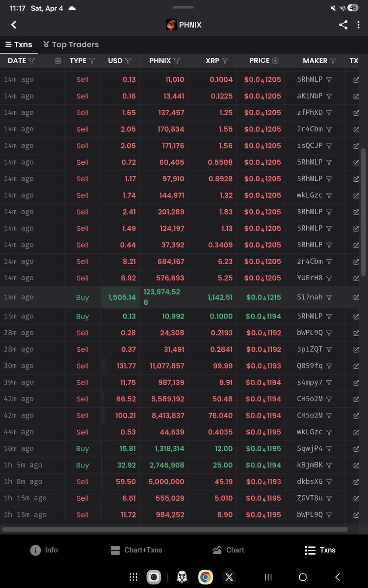Open MAKER column filter
The height and width of the screenshot is (588, 368).
coord(333,61)
